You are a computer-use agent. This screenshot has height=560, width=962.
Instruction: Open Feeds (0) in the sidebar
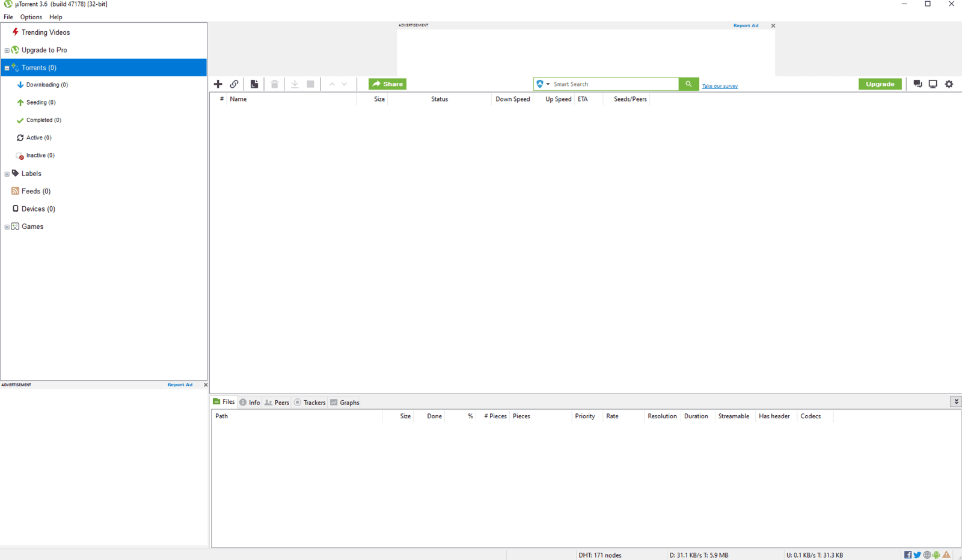[x=36, y=191]
